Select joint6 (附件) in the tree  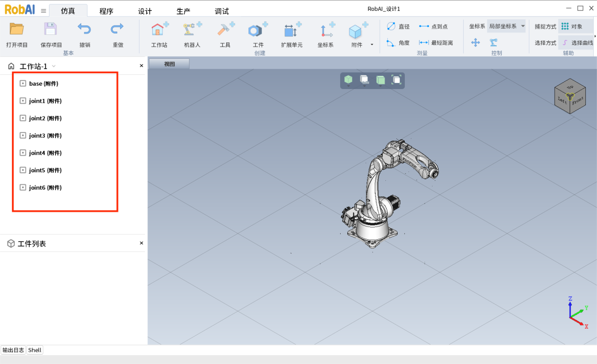pyautogui.click(x=45, y=187)
